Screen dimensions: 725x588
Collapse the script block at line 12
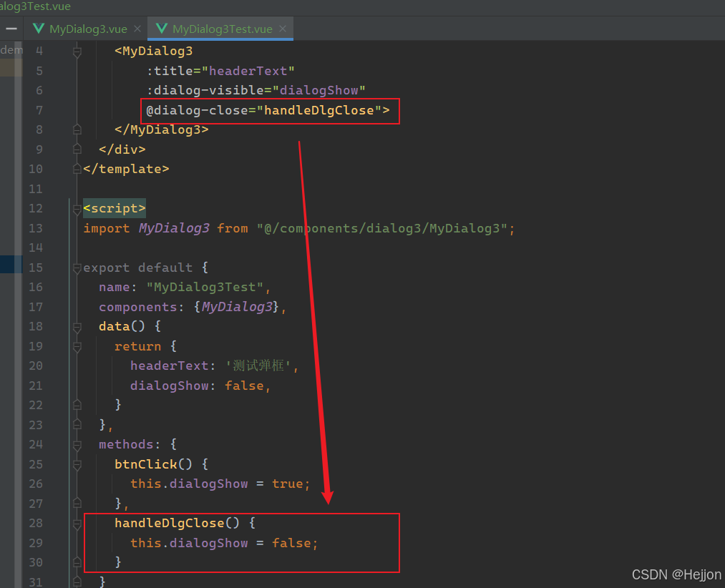[x=77, y=209]
